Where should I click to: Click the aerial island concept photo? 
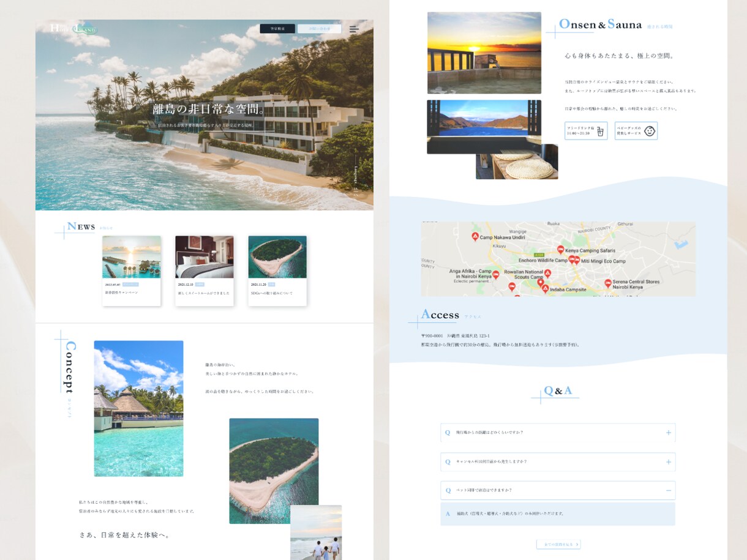pyautogui.click(x=274, y=471)
